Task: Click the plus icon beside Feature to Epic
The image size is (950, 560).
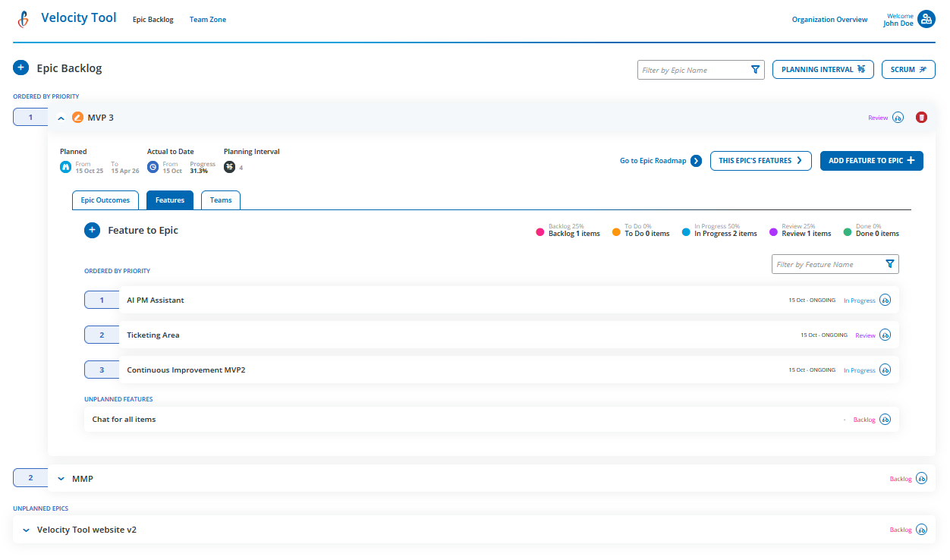Action: (x=92, y=230)
